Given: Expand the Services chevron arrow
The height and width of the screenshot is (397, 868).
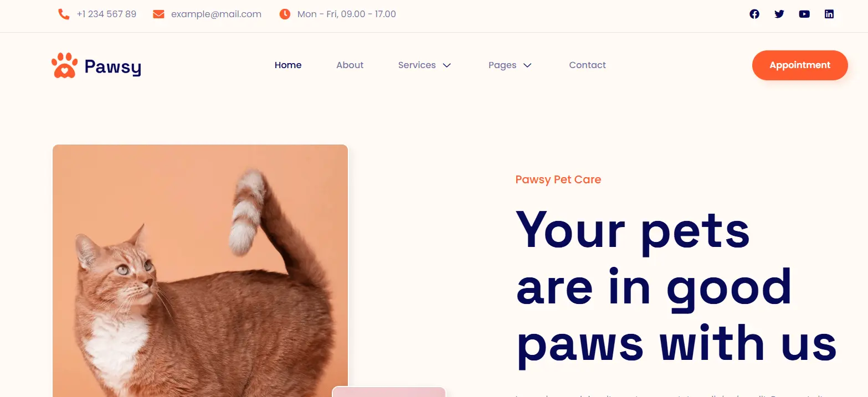Looking at the screenshot, I should click(447, 65).
